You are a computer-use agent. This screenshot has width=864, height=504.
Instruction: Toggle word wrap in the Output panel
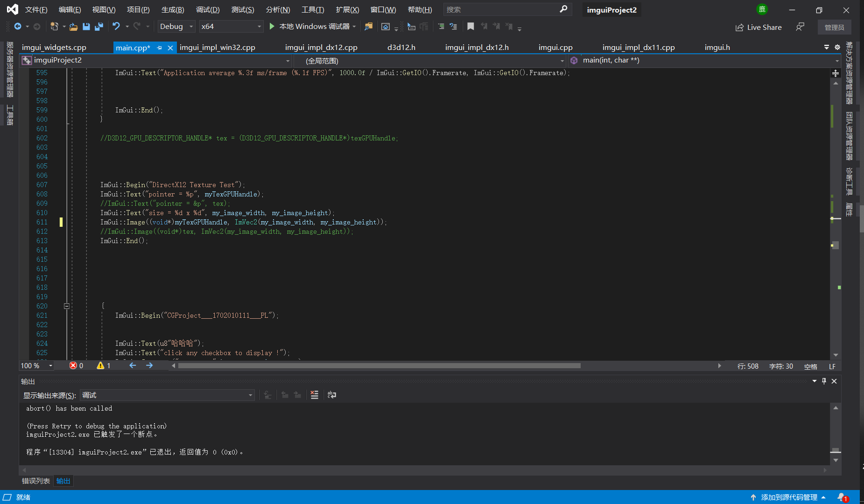click(x=332, y=395)
